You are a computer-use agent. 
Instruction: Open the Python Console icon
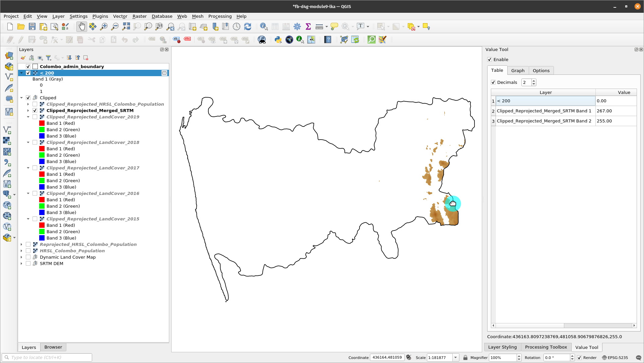click(278, 40)
